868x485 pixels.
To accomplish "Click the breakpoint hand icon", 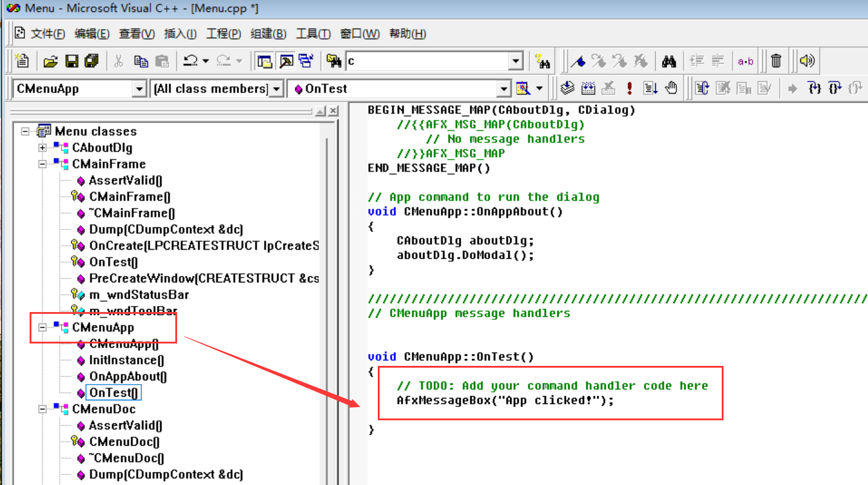I will [671, 89].
